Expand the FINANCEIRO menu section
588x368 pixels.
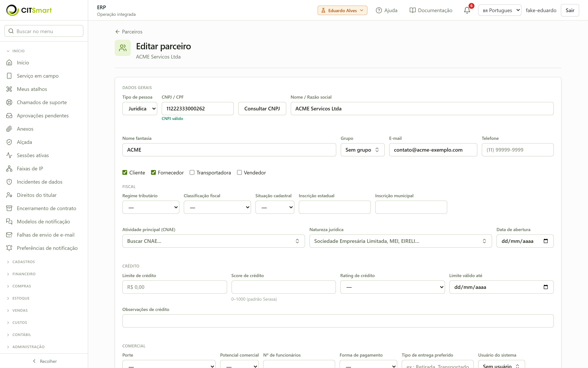(x=24, y=274)
